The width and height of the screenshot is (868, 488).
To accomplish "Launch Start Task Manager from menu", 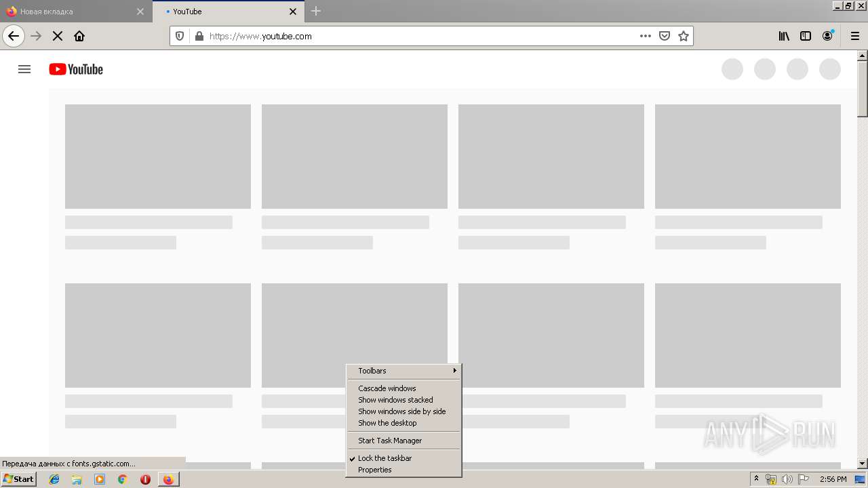I will [x=403, y=441].
